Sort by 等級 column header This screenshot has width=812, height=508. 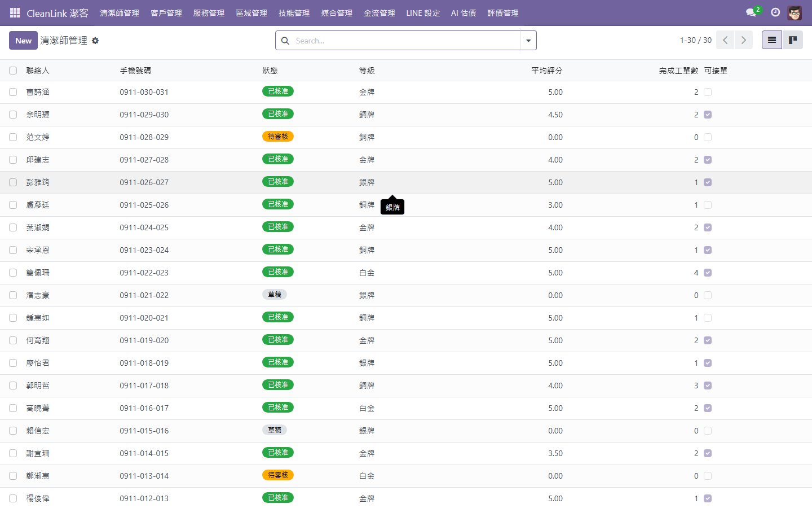367,71
